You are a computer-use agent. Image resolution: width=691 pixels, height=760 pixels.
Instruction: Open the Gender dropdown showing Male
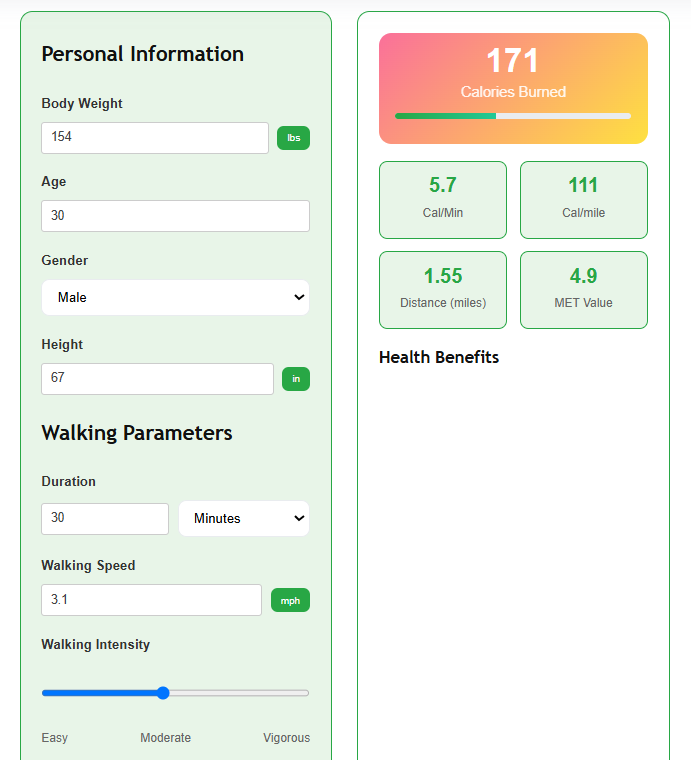(x=175, y=297)
